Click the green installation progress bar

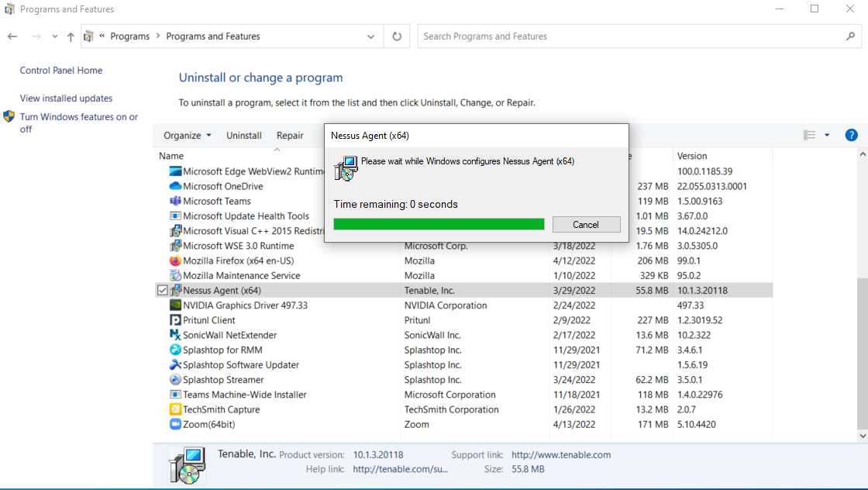click(x=439, y=223)
